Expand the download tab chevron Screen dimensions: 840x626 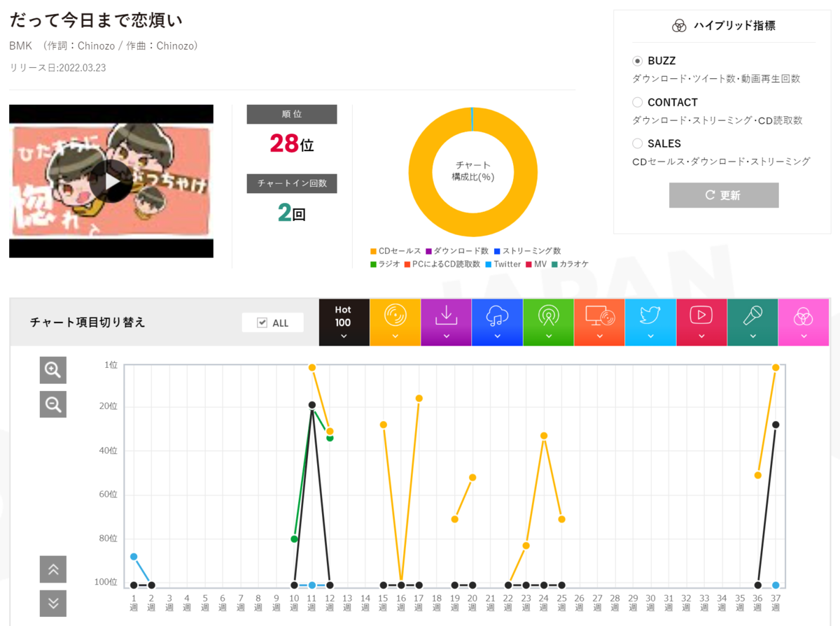(x=446, y=336)
